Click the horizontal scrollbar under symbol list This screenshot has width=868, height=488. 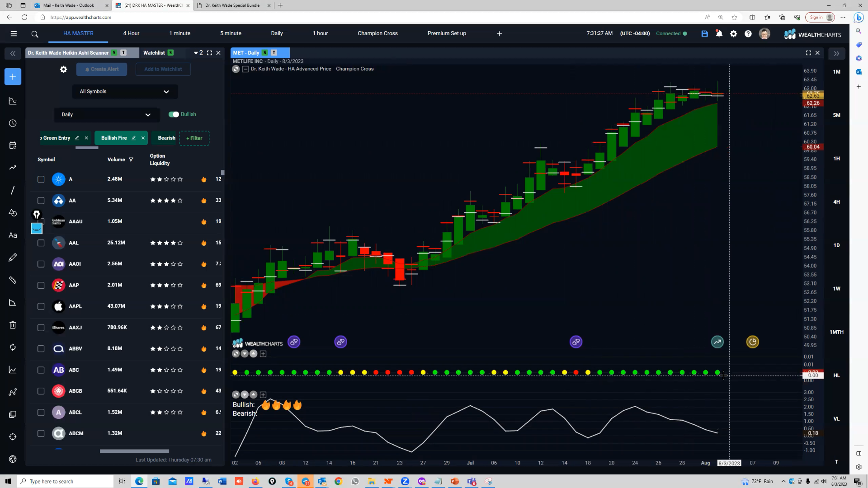134,451
